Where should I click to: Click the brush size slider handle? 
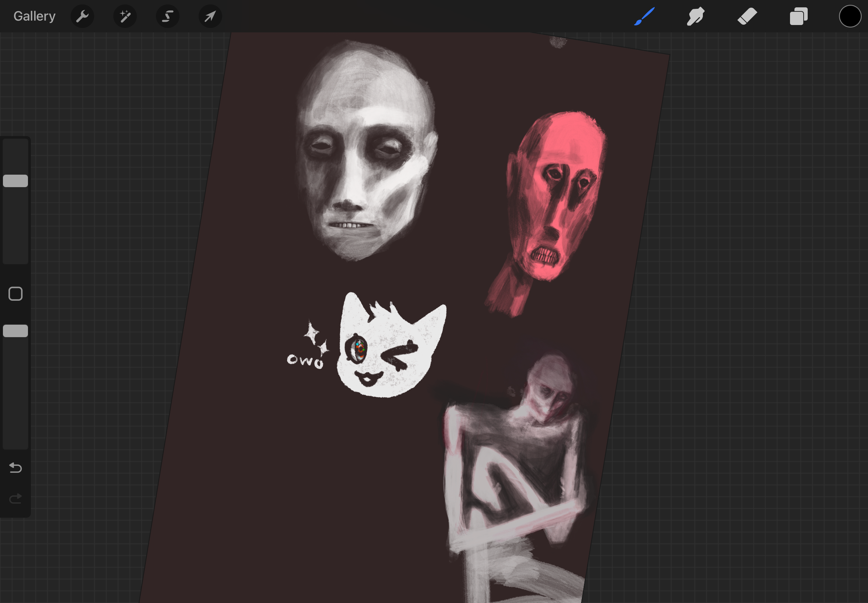point(15,181)
